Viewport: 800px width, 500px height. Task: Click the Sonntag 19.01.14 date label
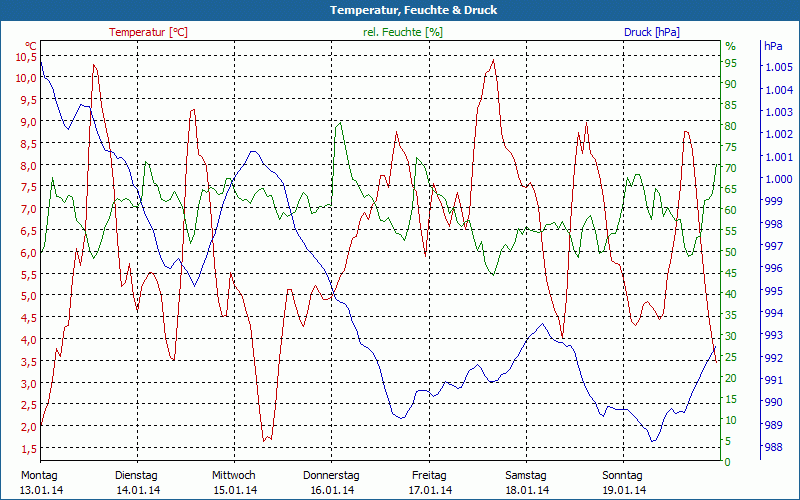pos(624,482)
